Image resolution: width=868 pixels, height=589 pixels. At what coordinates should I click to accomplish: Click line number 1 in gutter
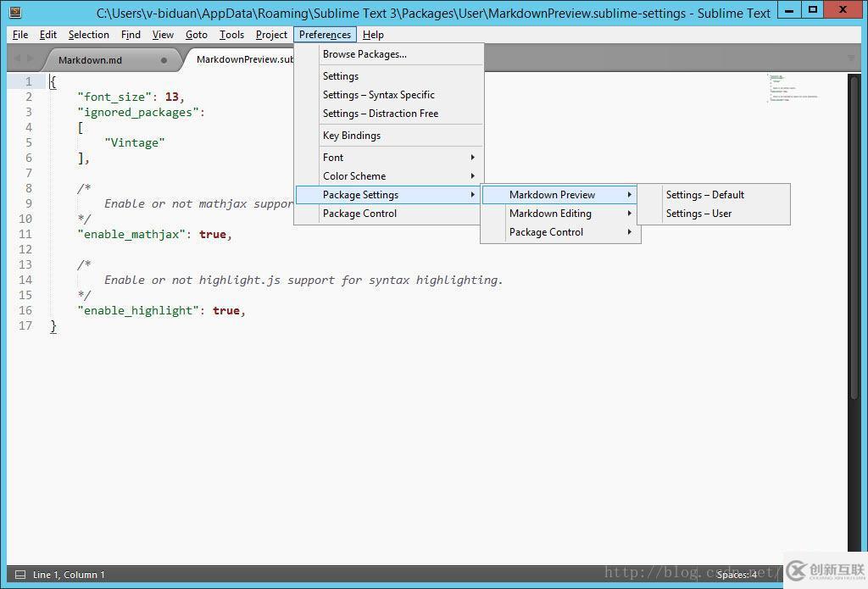pos(28,82)
